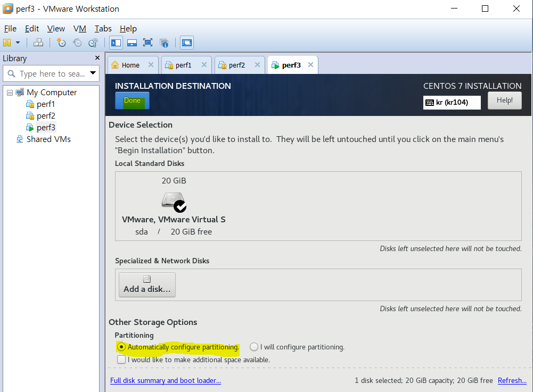Open the snapshot manager icon

[93, 43]
